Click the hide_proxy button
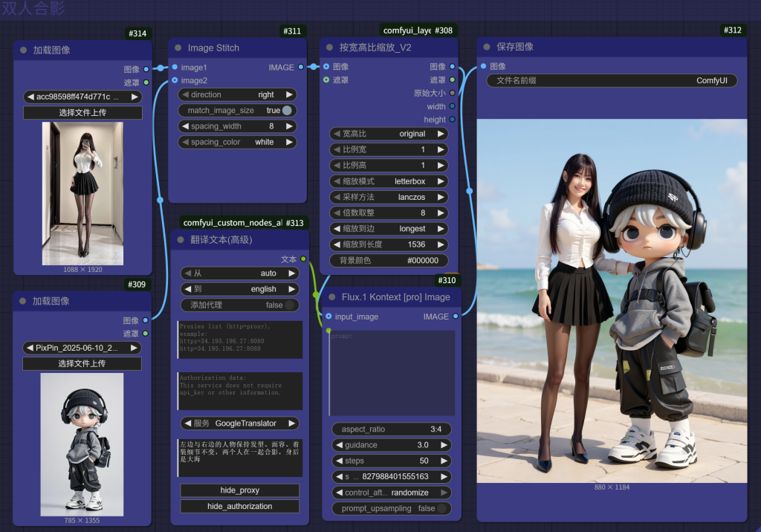761x532 pixels. click(x=240, y=490)
